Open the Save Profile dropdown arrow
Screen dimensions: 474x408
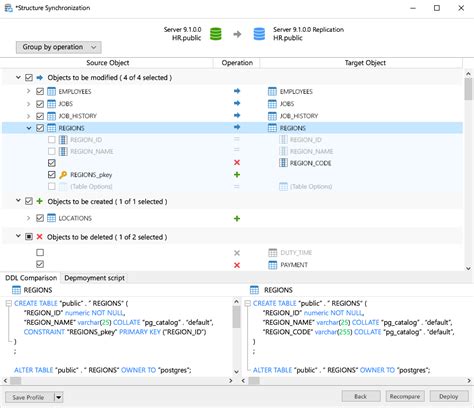point(58,397)
